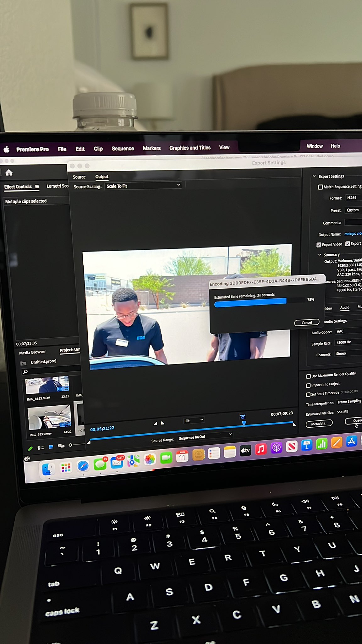The width and height of the screenshot is (362, 644).
Task: Open Numbers from the Dock
Action: 321,444
